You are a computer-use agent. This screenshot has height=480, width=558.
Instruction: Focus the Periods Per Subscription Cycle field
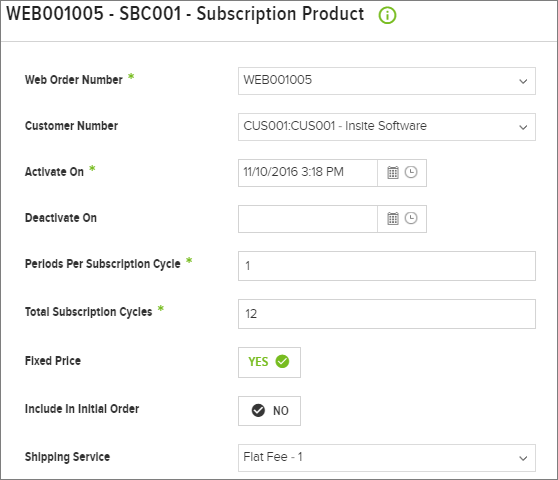pos(387,266)
